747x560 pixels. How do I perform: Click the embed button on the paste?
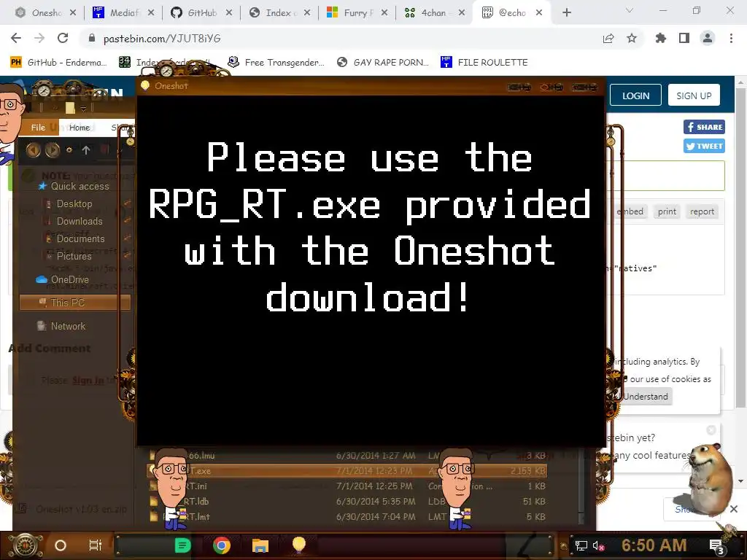coord(630,211)
